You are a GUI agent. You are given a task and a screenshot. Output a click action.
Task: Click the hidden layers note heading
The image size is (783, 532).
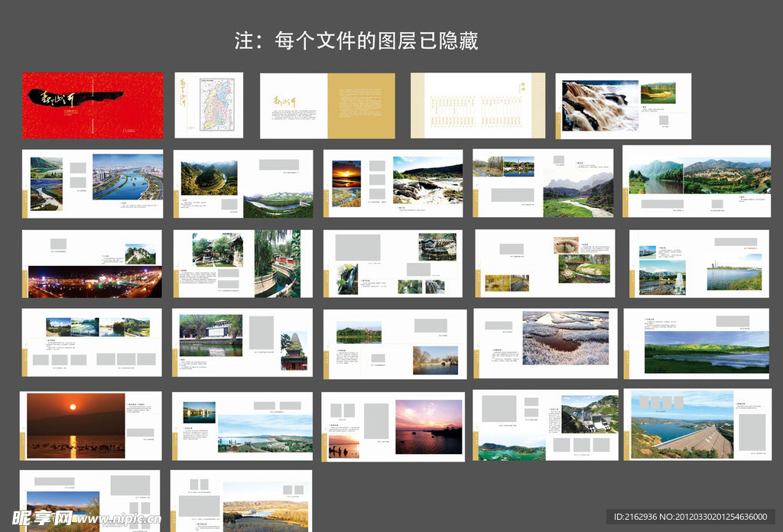click(x=356, y=41)
